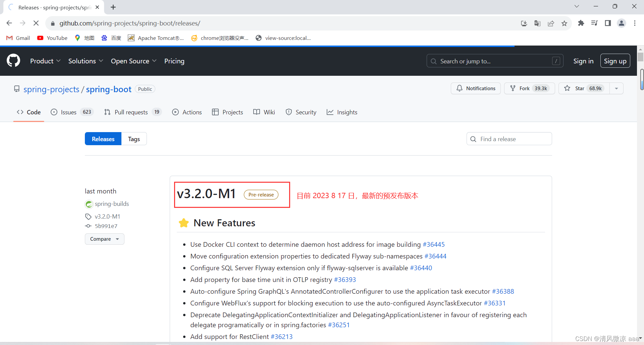The height and width of the screenshot is (345, 644).
Task: Click Sign in
Action: (583, 61)
